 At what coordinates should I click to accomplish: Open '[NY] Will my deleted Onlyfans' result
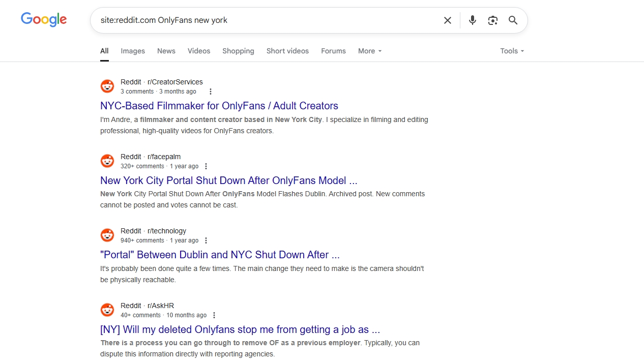click(240, 329)
